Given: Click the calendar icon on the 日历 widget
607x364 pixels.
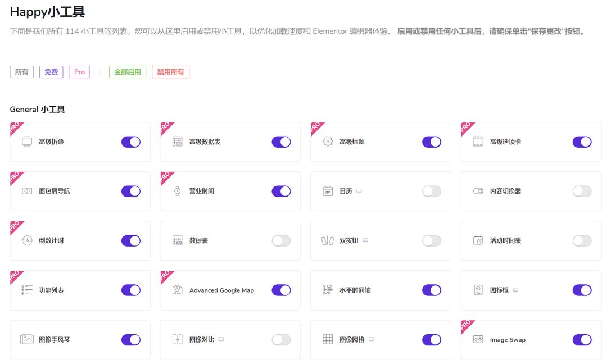Looking at the screenshot, I should pyautogui.click(x=328, y=191).
